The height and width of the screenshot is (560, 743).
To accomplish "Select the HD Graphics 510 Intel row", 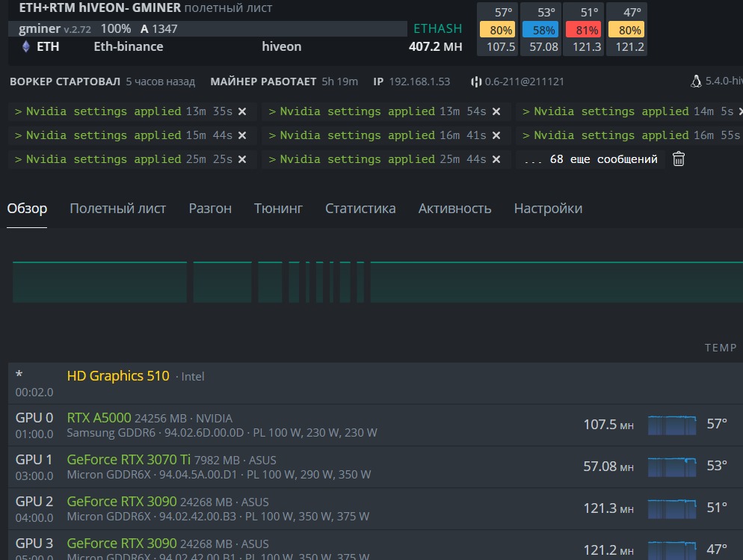I will pos(375,384).
